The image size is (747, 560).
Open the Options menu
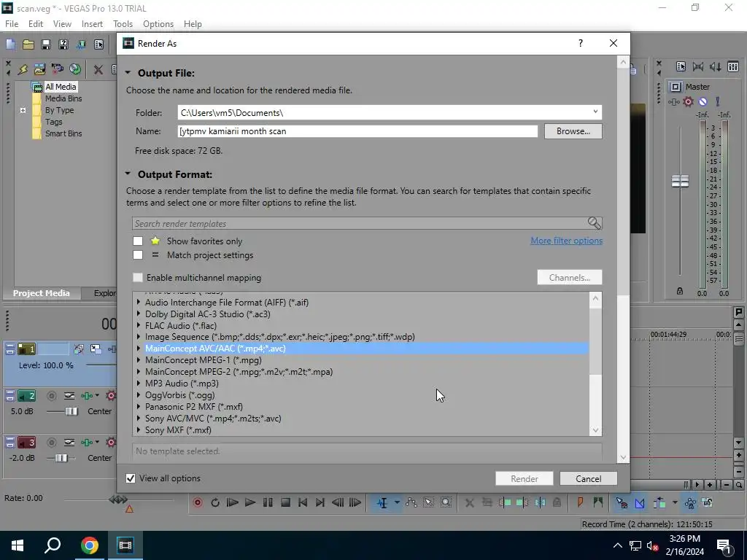click(158, 24)
